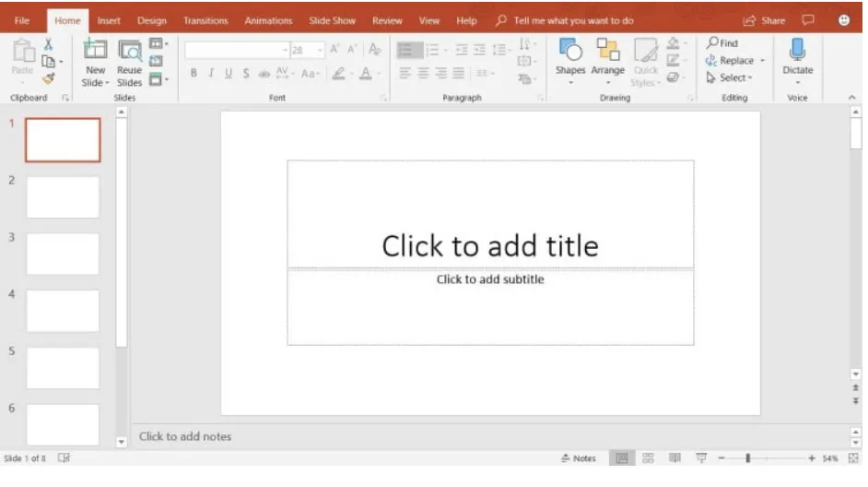Collapse the ribbon with the chevron
Image resolution: width=868 pixels, height=487 pixels.
[x=851, y=98]
